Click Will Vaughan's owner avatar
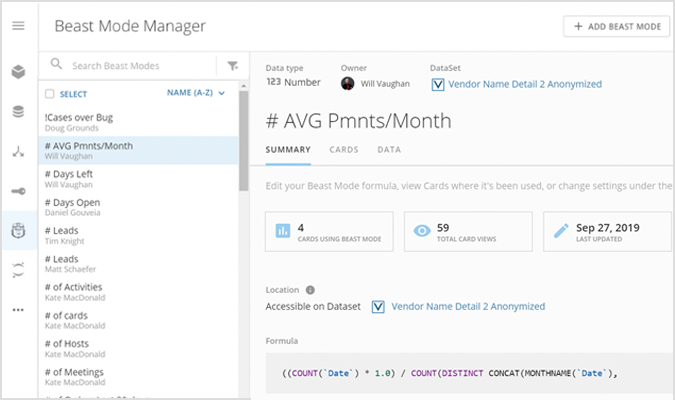Viewport: 675px width, 400px height. (347, 84)
